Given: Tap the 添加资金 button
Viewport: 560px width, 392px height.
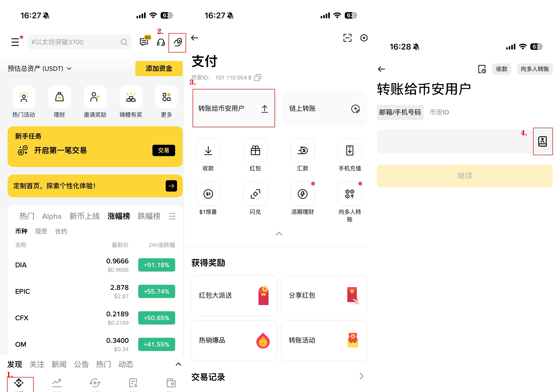Looking at the screenshot, I should coord(159,68).
